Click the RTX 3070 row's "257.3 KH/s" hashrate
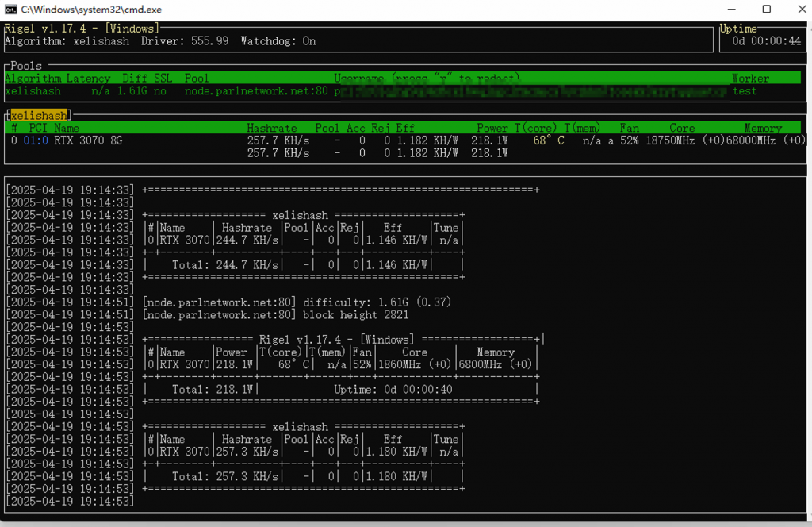Screen dimensions: 812x527 coord(247,452)
